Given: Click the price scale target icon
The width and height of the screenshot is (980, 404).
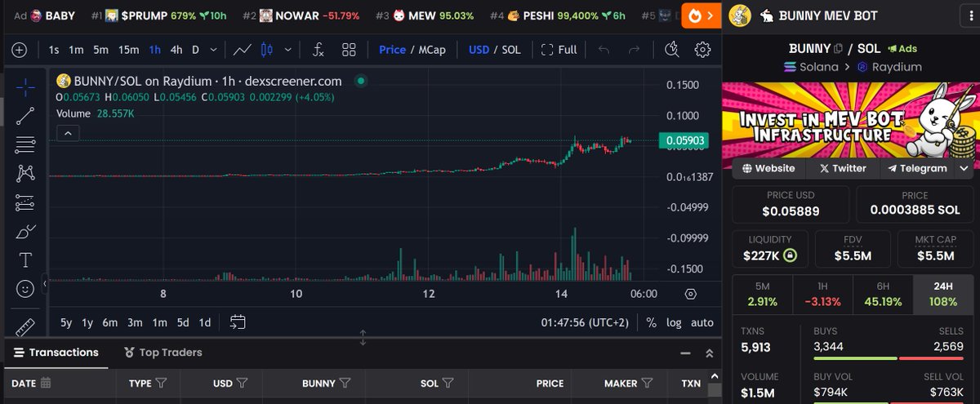Looking at the screenshot, I should point(691,294).
